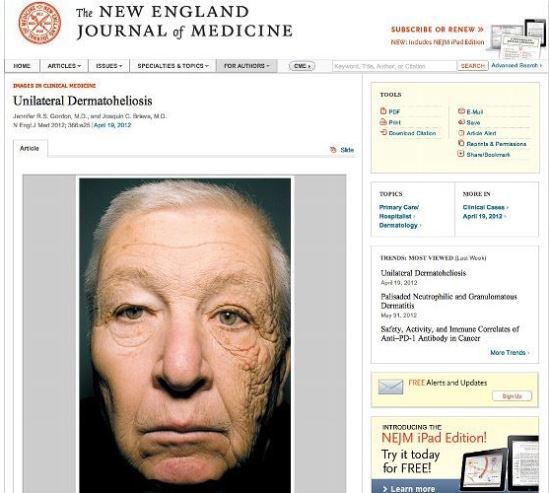Image resolution: width=550 pixels, height=493 pixels.
Task: Click the keyword search input field
Action: (x=395, y=66)
